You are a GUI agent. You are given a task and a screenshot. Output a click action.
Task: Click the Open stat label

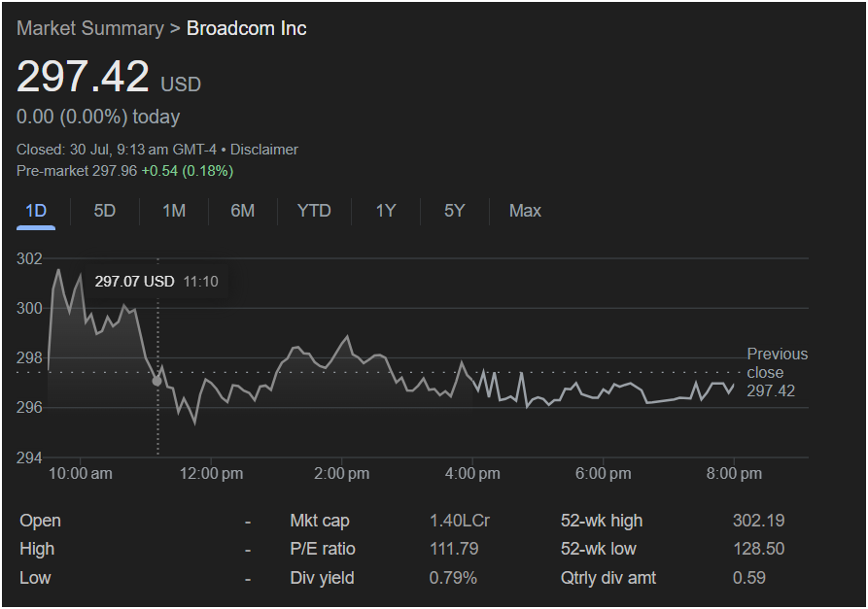[40, 521]
